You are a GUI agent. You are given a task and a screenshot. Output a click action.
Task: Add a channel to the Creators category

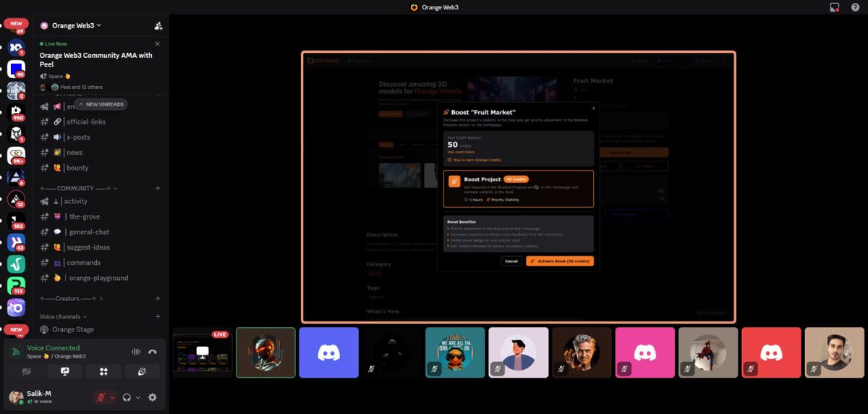tap(158, 298)
